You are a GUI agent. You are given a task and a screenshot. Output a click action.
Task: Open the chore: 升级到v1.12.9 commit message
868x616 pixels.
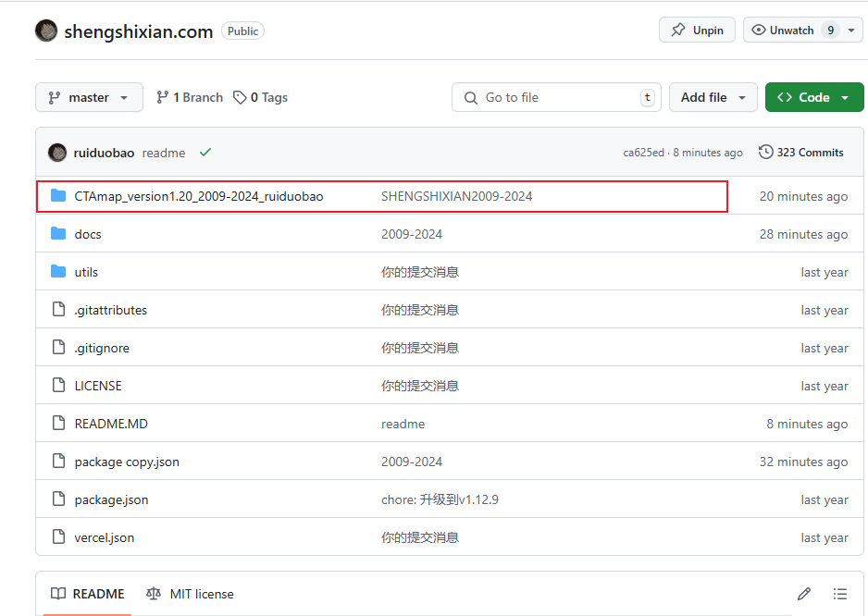440,499
